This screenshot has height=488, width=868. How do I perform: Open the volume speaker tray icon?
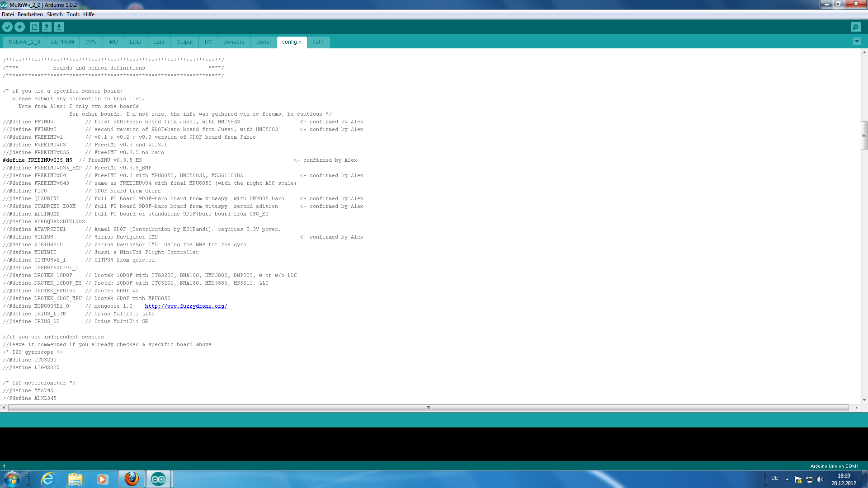click(820, 479)
